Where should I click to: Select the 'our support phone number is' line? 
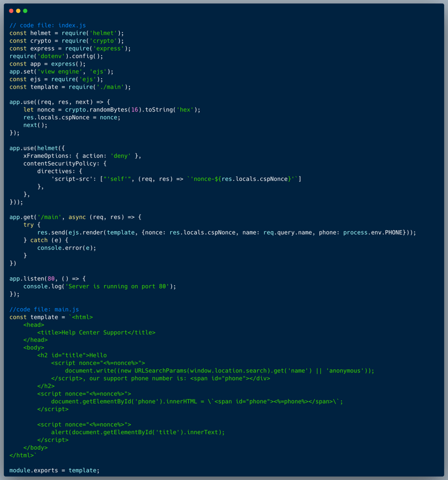(x=161, y=379)
